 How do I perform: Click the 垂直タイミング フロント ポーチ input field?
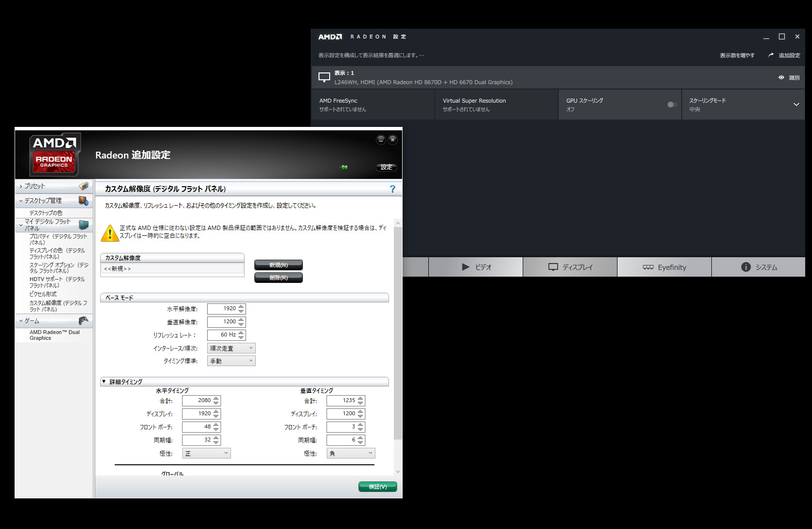click(x=341, y=427)
